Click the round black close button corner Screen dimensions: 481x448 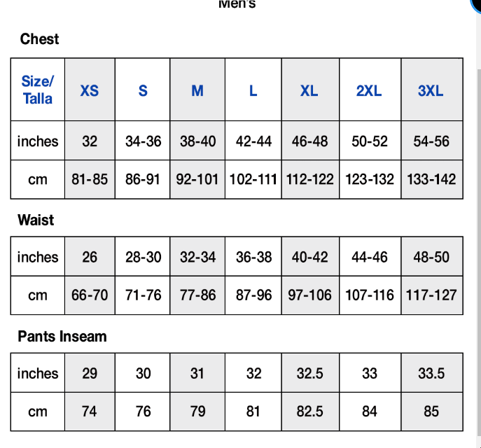pyautogui.click(x=478, y=3)
